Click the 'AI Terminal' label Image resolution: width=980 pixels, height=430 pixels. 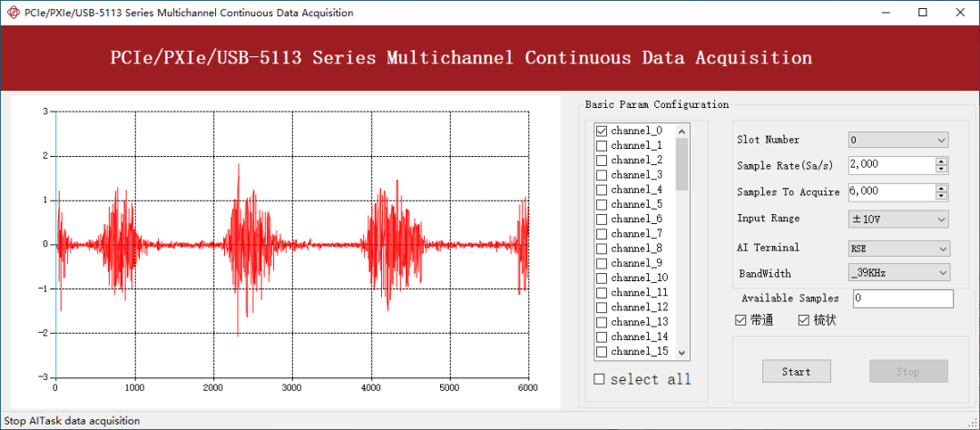769,248
